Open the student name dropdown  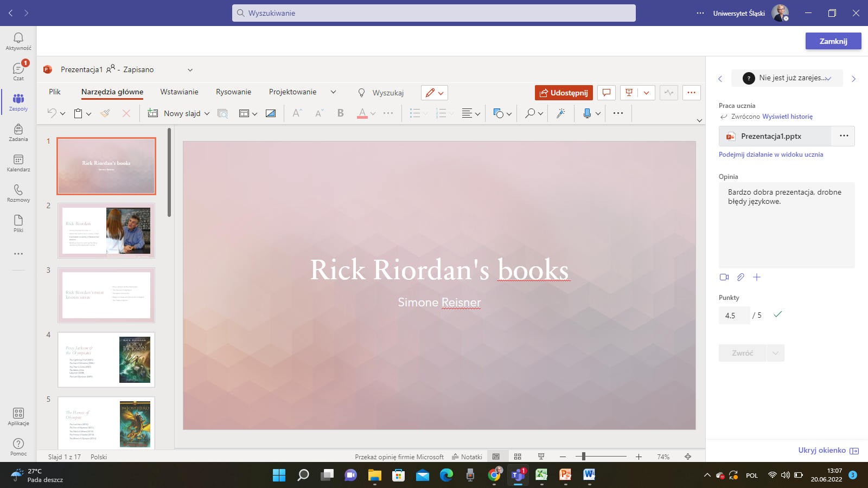[x=787, y=78]
